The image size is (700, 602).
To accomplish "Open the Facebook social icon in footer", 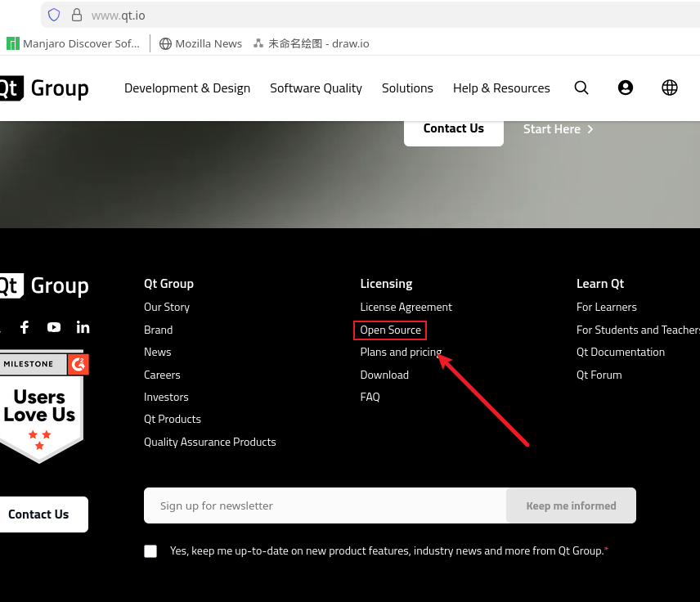I will (25, 327).
